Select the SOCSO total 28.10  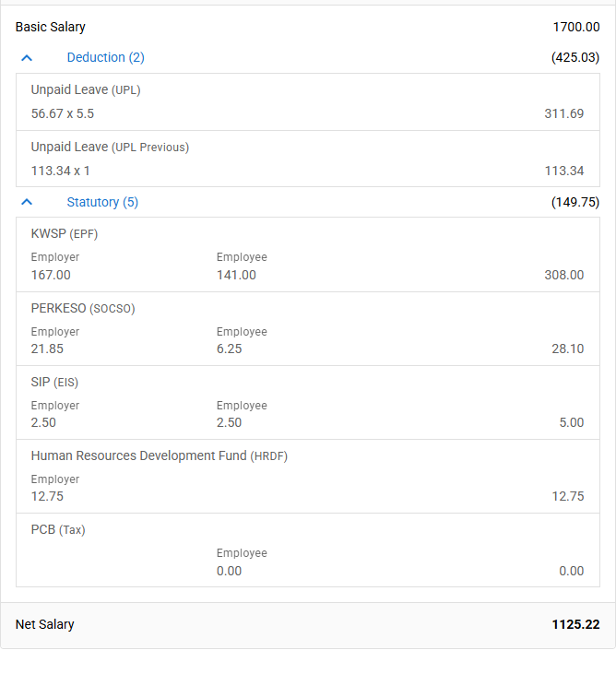point(568,349)
